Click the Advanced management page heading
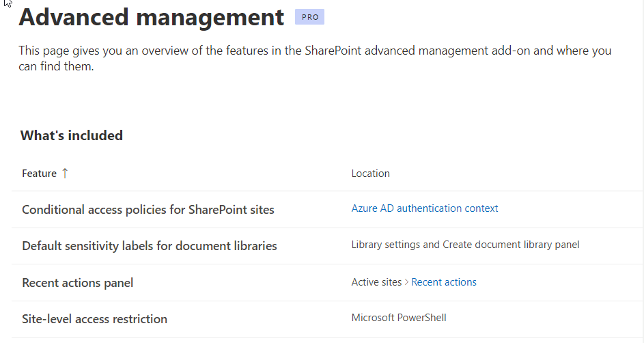This screenshot has height=343, width=644. tap(152, 17)
